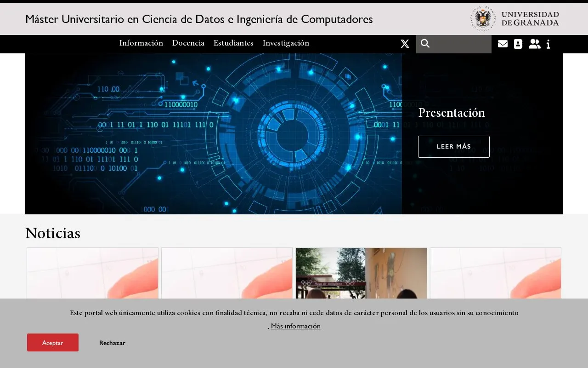The width and height of the screenshot is (588, 368).
Task: Click the people group icon
Action: [535, 44]
